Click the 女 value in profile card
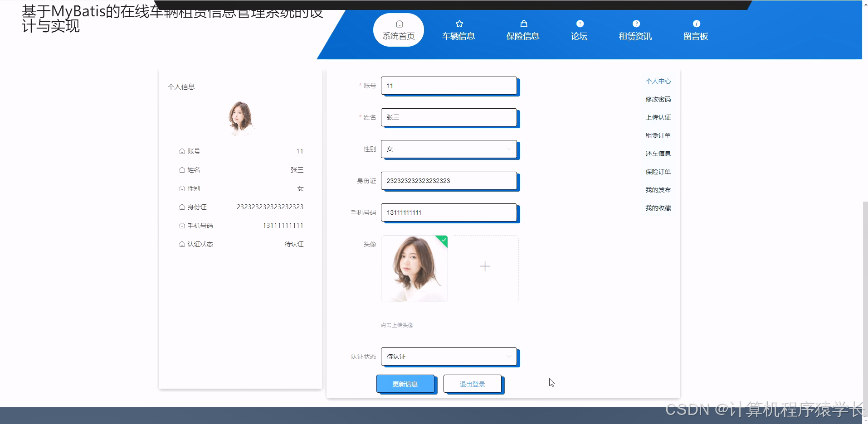The image size is (868, 424). point(300,188)
